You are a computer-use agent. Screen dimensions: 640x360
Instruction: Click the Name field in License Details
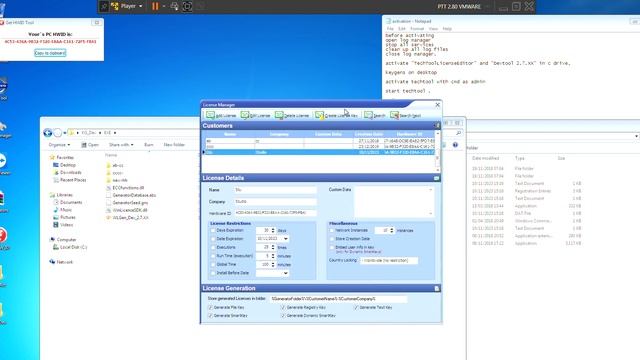[x=275, y=190]
